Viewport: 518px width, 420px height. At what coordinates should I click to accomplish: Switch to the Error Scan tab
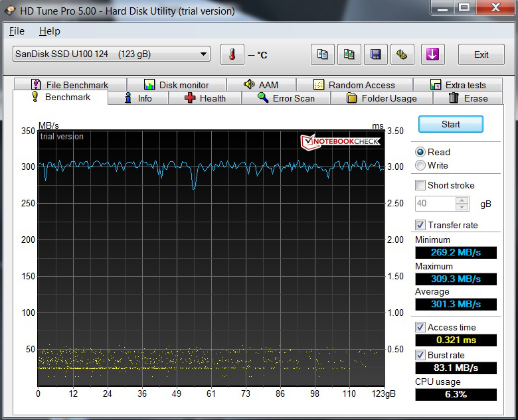click(x=286, y=98)
